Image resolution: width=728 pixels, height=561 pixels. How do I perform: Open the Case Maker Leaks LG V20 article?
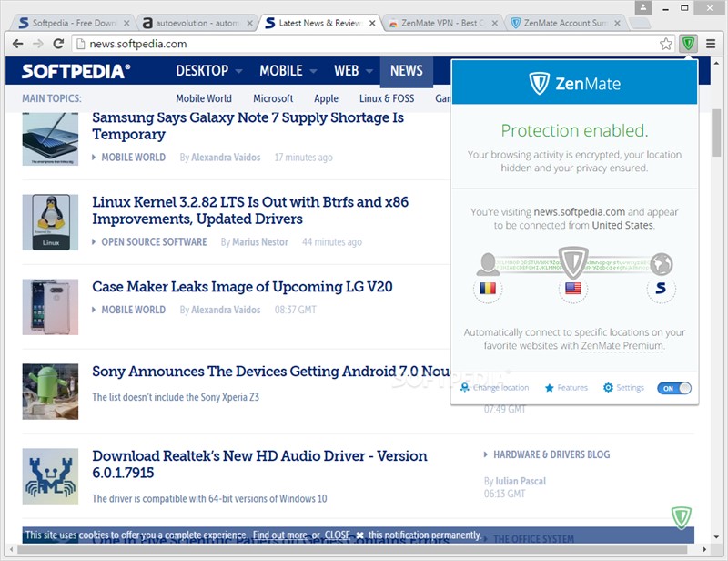242,287
